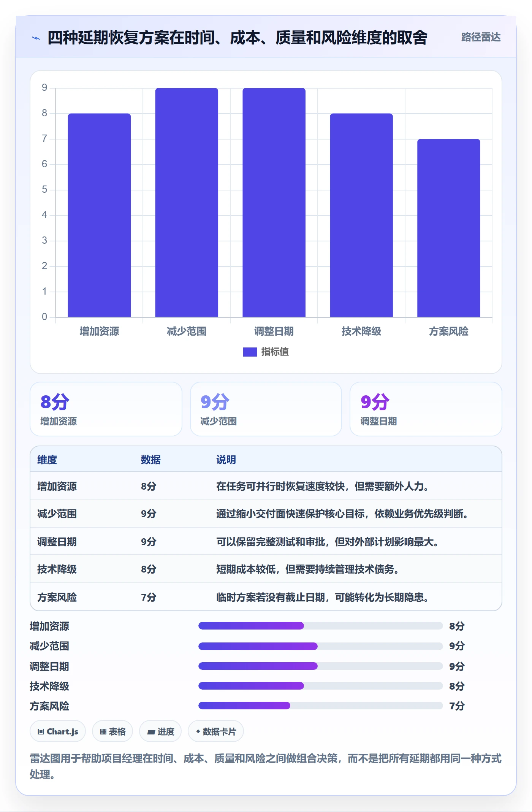
Task: Click the y-axis label 9
Action: pyautogui.click(x=44, y=88)
